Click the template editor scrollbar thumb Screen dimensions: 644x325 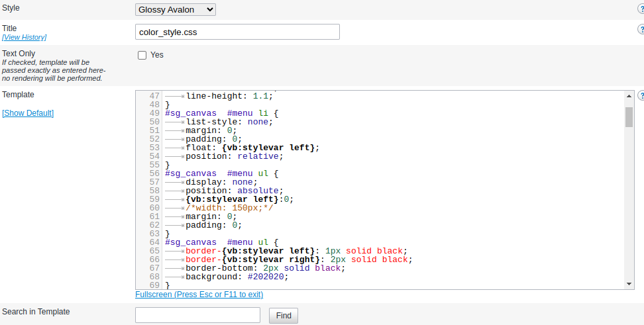click(x=629, y=117)
